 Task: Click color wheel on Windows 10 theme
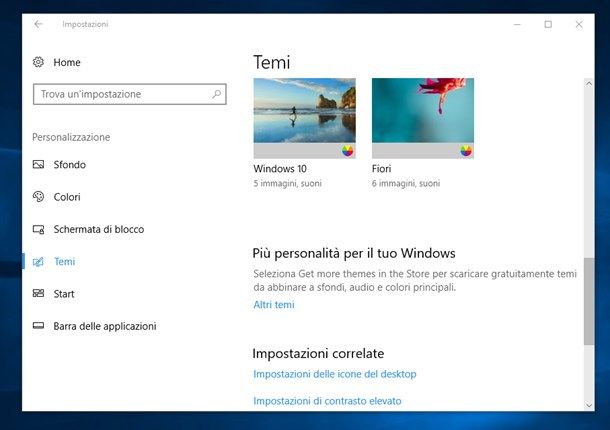347,151
